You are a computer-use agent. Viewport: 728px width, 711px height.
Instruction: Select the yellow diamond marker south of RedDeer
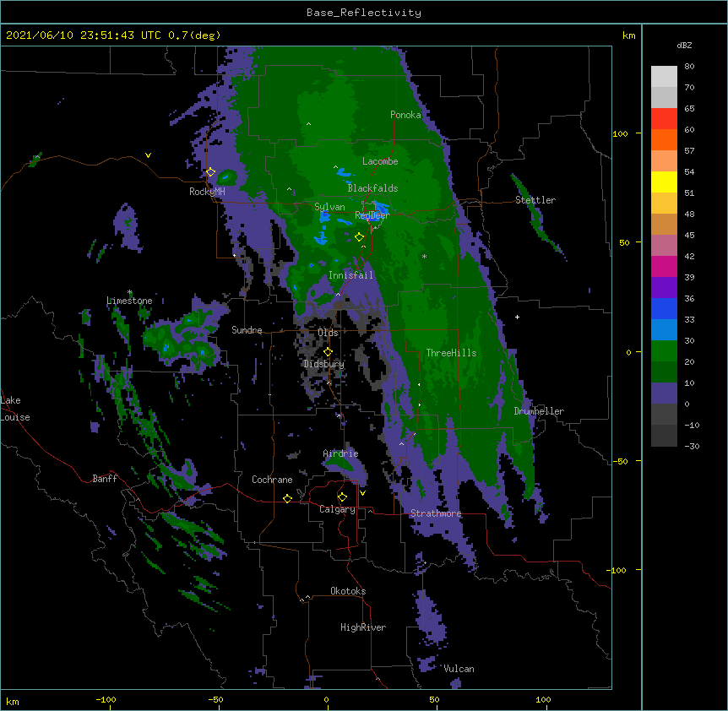point(359,237)
